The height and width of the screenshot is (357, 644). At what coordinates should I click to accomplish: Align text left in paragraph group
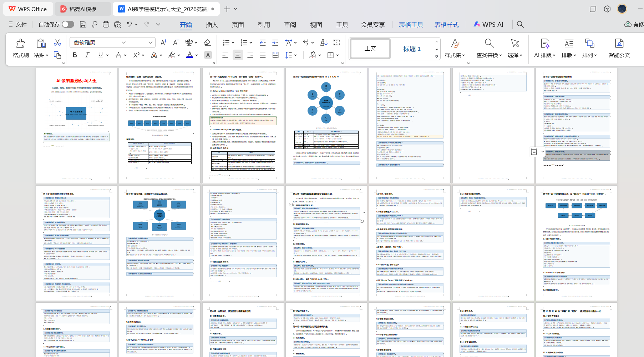coord(225,55)
